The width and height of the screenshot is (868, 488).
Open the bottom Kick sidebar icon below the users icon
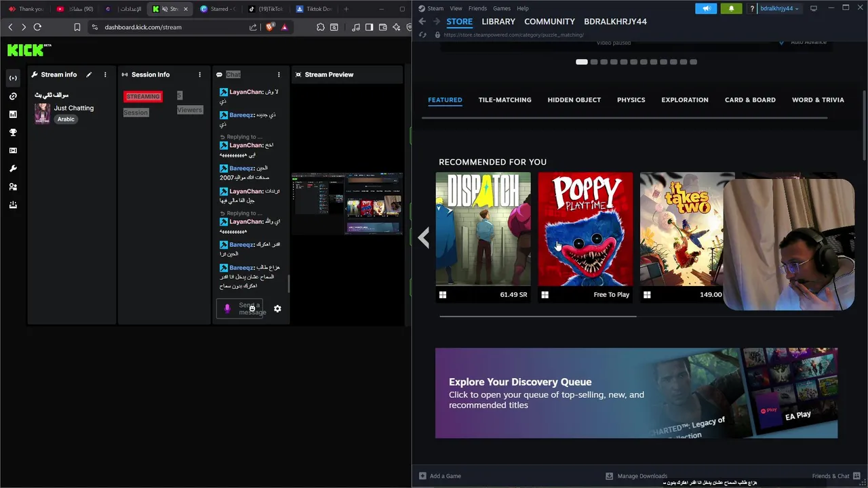point(13,205)
